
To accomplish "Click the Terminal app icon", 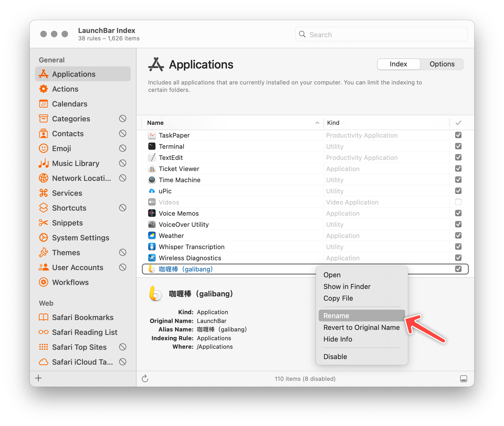I will (152, 146).
